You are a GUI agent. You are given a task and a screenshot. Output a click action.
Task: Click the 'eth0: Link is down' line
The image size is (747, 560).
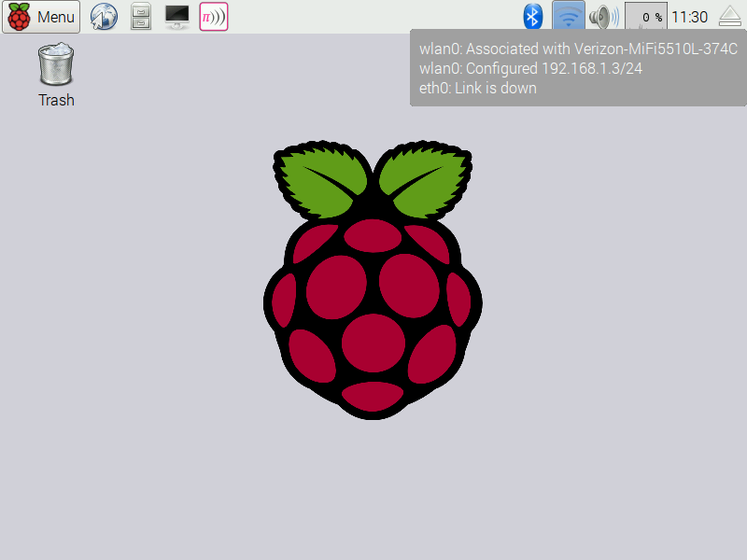pos(477,88)
